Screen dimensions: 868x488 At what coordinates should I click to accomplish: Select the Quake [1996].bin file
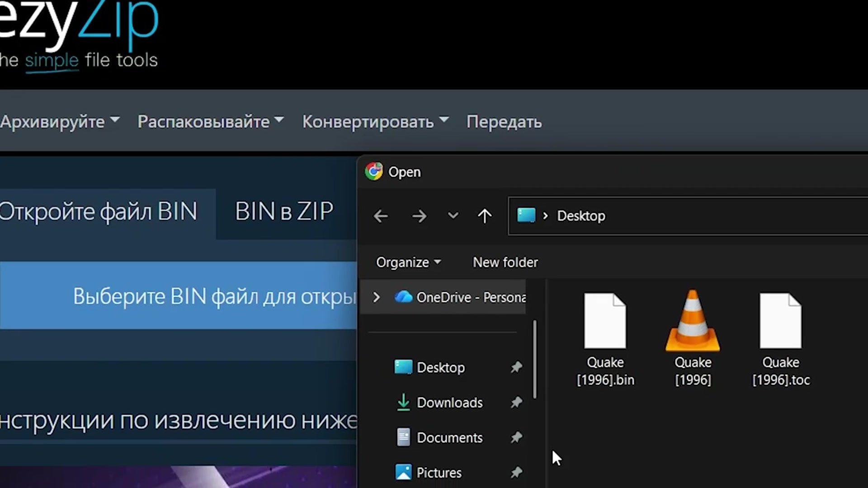pyautogui.click(x=605, y=334)
